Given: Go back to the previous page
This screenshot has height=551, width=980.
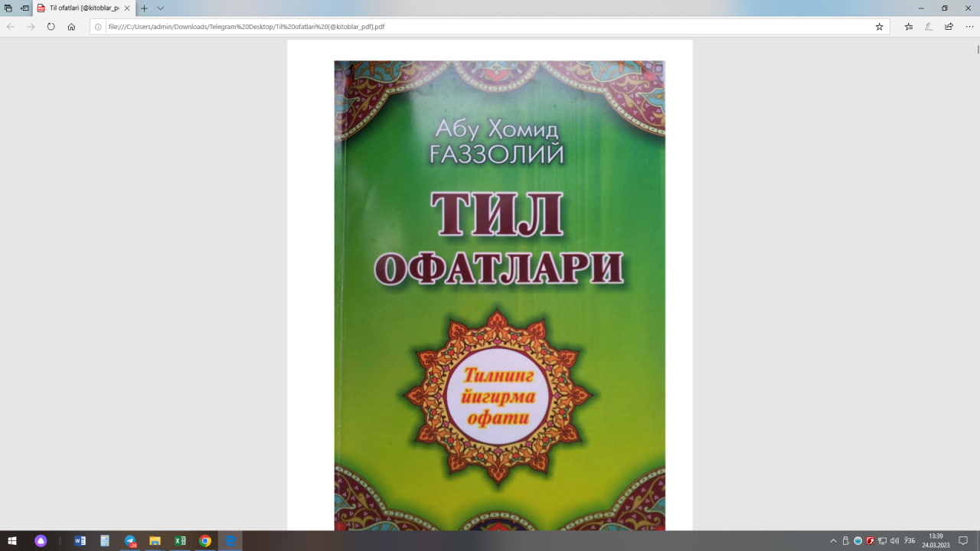Looking at the screenshot, I should [x=11, y=26].
